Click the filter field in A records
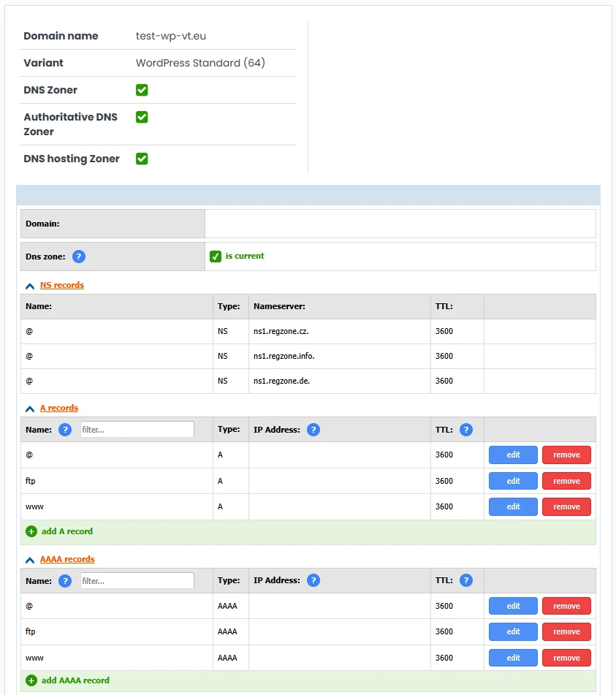This screenshot has height=695, width=616. click(x=137, y=429)
